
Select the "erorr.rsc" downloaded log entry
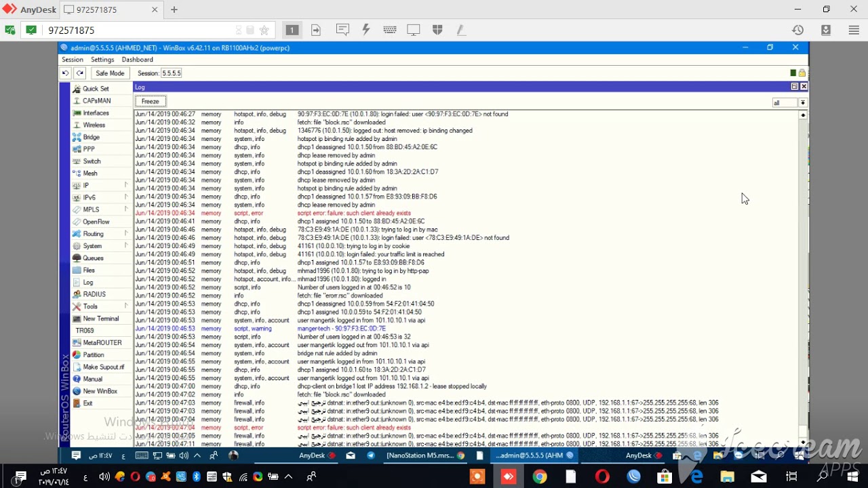pyautogui.click(x=467, y=296)
